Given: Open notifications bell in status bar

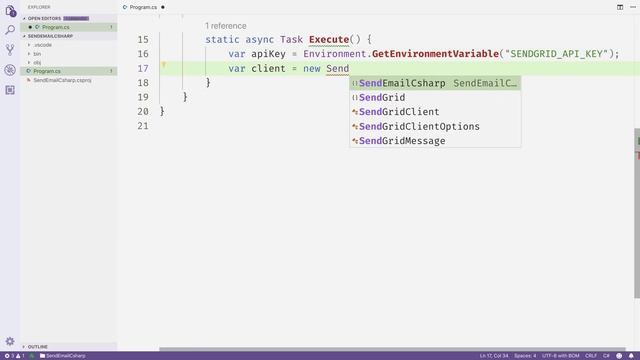Looking at the screenshot, I should coord(631,356).
